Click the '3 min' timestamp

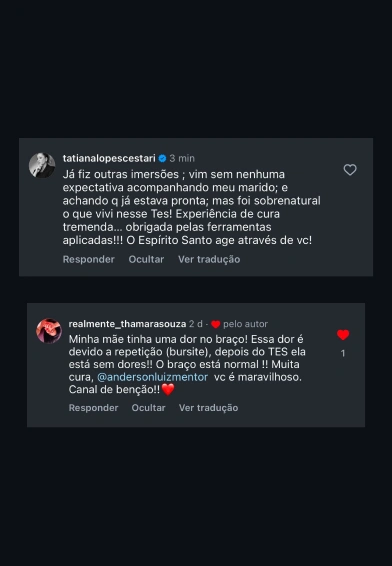[182, 158]
